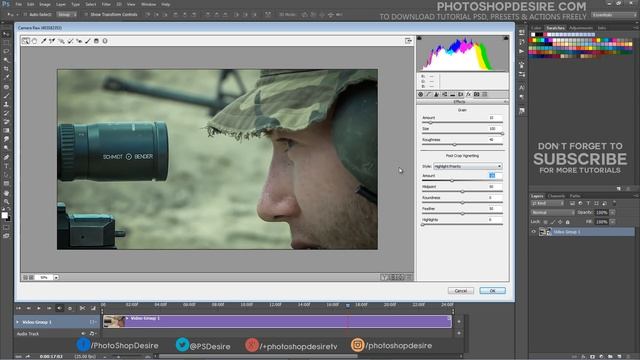Adjust the vignetting Midpoint slider

tap(462, 191)
